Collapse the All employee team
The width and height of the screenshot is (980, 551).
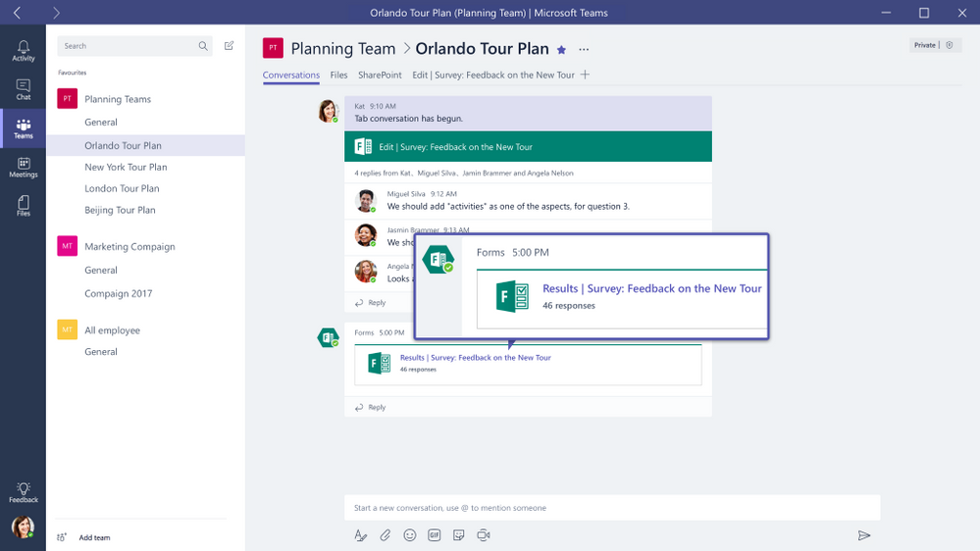click(112, 330)
